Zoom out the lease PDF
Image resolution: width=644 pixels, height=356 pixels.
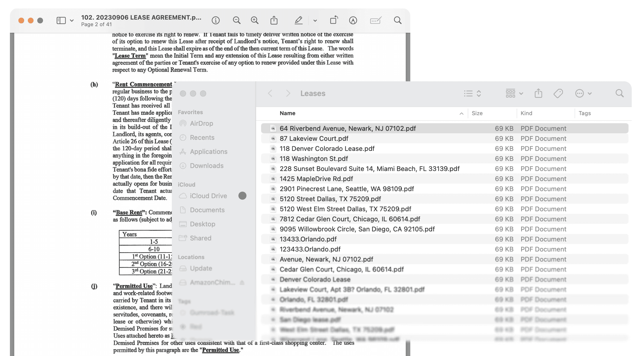[x=236, y=20]
